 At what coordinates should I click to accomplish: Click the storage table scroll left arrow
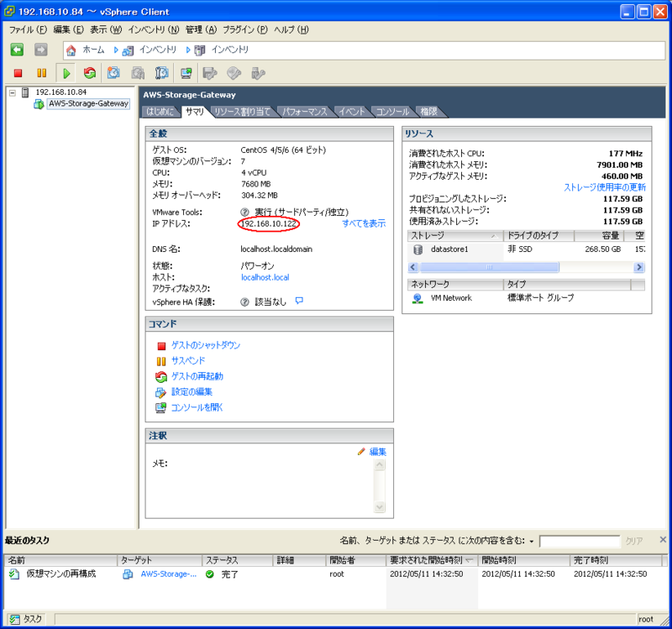413,267
